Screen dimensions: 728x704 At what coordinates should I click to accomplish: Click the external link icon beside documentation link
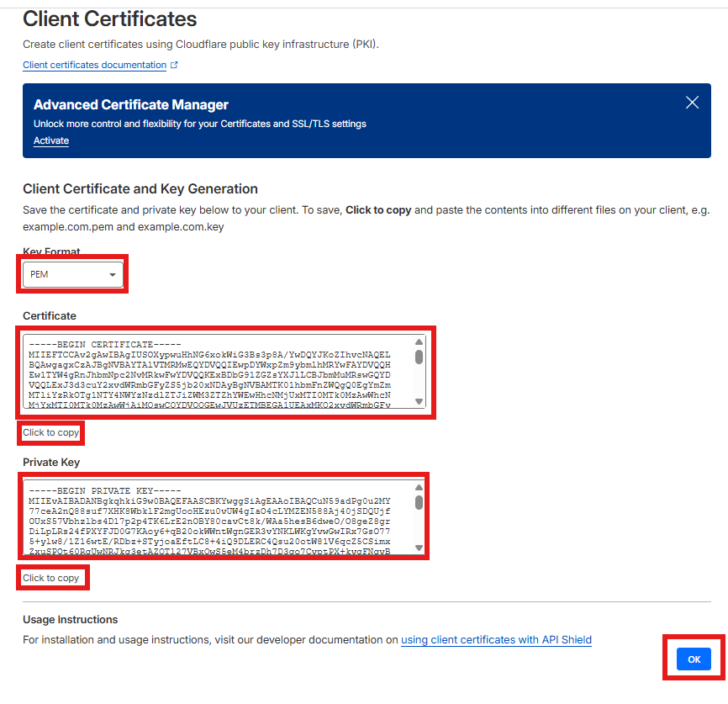tap(174, 64)
